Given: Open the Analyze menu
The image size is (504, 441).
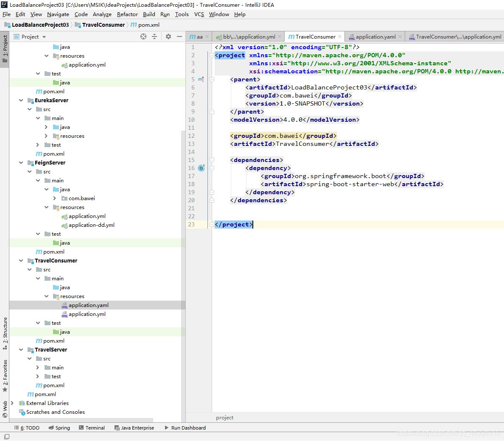Looking at the screenshot, I should (102, 14).
